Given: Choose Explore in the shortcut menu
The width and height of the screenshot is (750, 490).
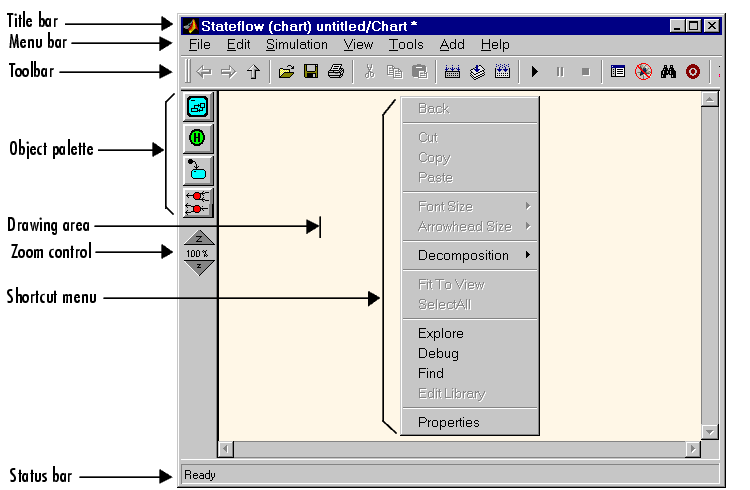Looking at the screenshot, I should click(x=440, y=334).
